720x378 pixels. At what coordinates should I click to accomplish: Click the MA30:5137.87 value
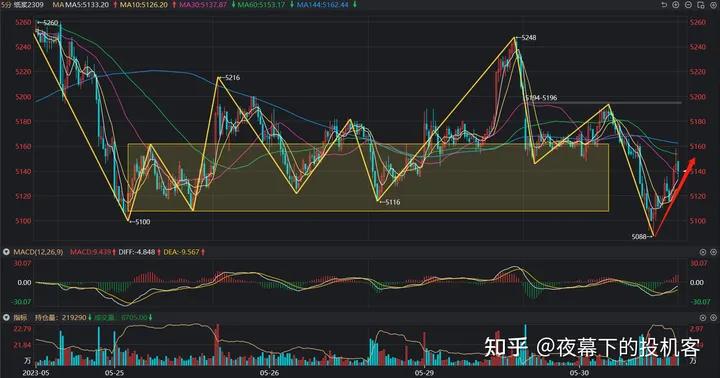tap(203, 5)
